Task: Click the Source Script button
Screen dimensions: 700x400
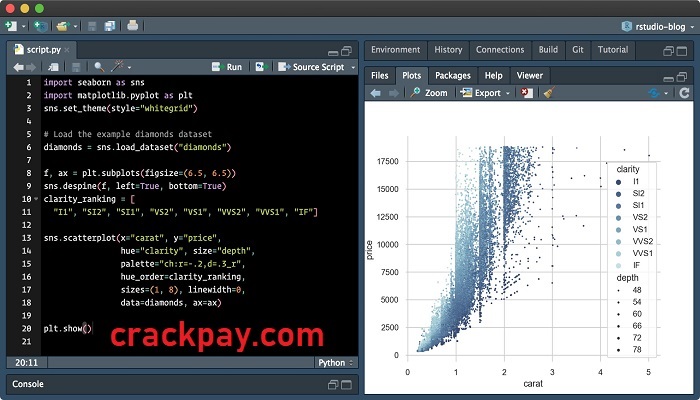Action: click(311, 67)
